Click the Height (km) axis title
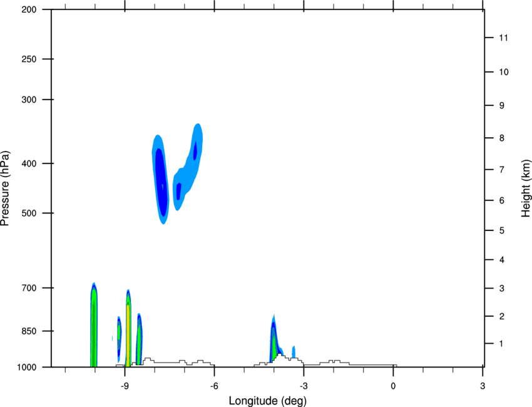 (x=526, y=188)
